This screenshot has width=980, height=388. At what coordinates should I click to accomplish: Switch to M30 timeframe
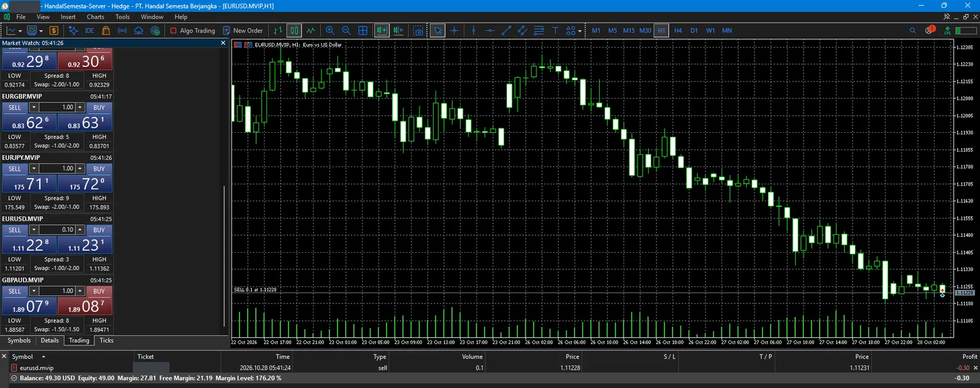pos(646,31)
